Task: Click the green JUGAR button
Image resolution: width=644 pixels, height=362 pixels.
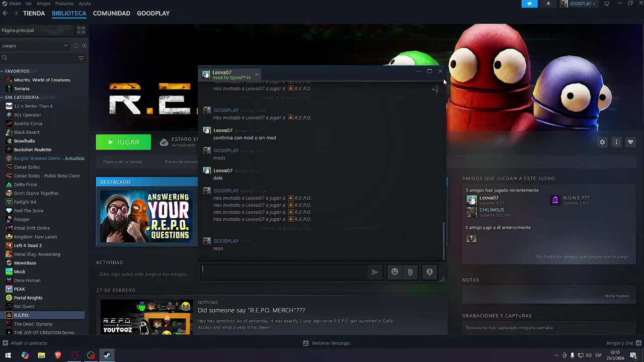Action: pos(123,142)
